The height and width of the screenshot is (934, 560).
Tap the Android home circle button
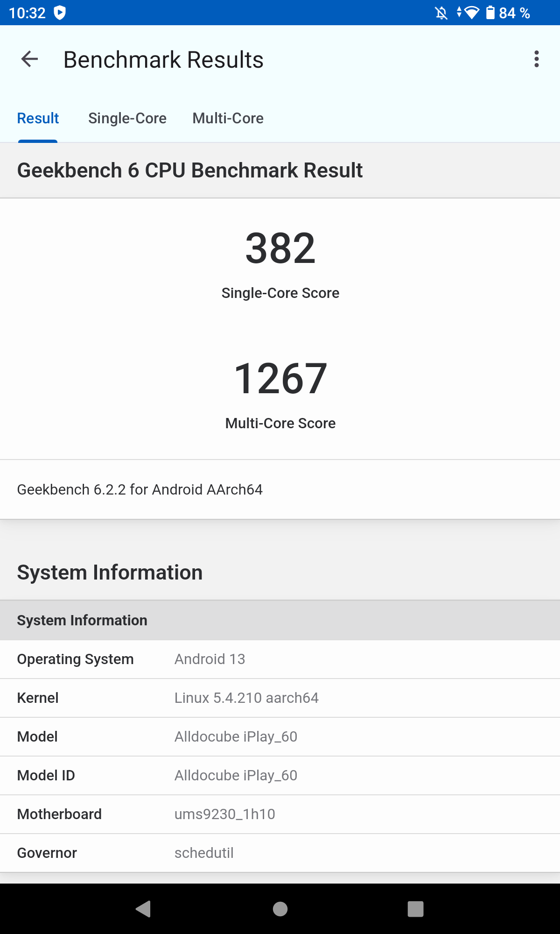(280, 909)
